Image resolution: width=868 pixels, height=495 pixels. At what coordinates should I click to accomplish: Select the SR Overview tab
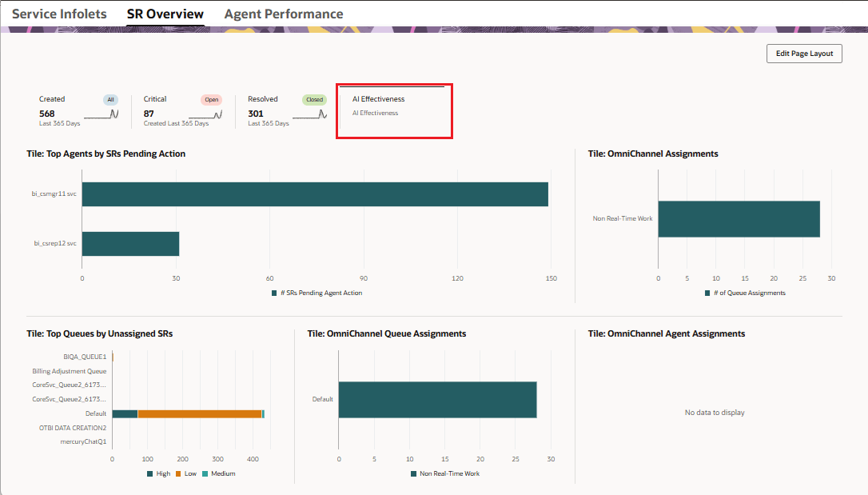pyautogui.click(x=165, y=14)
